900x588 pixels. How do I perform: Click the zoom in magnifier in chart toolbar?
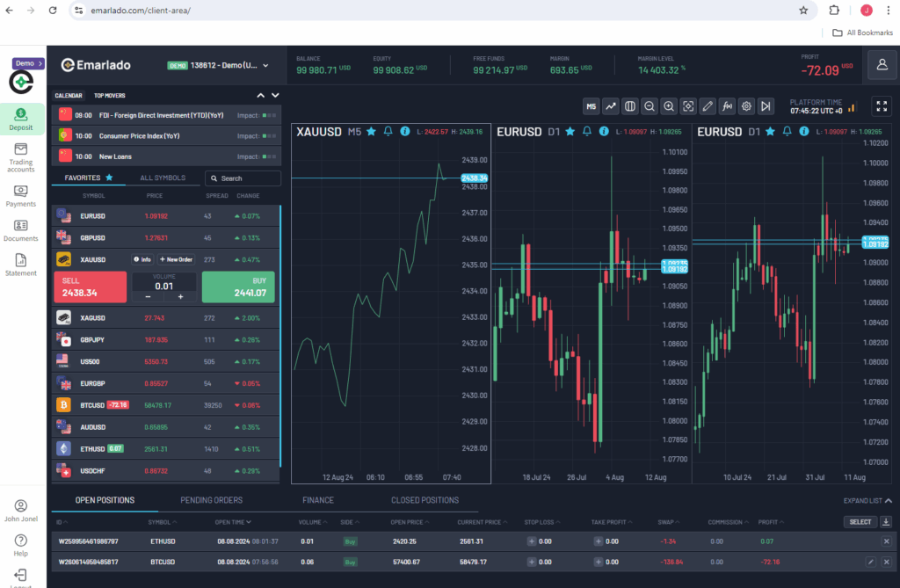click(669, 106)
